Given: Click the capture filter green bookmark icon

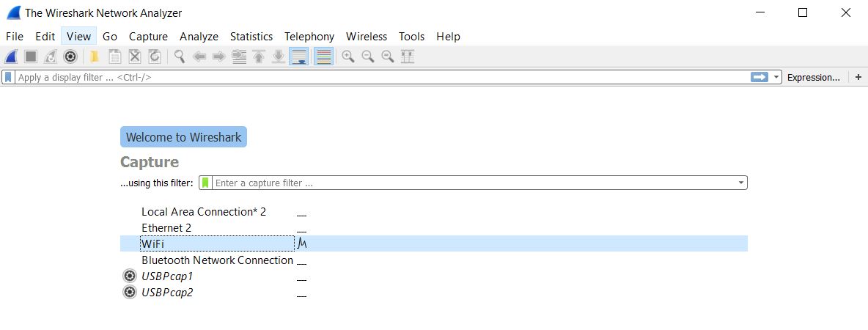Looking at the screenshot, I should pos(205,183).
